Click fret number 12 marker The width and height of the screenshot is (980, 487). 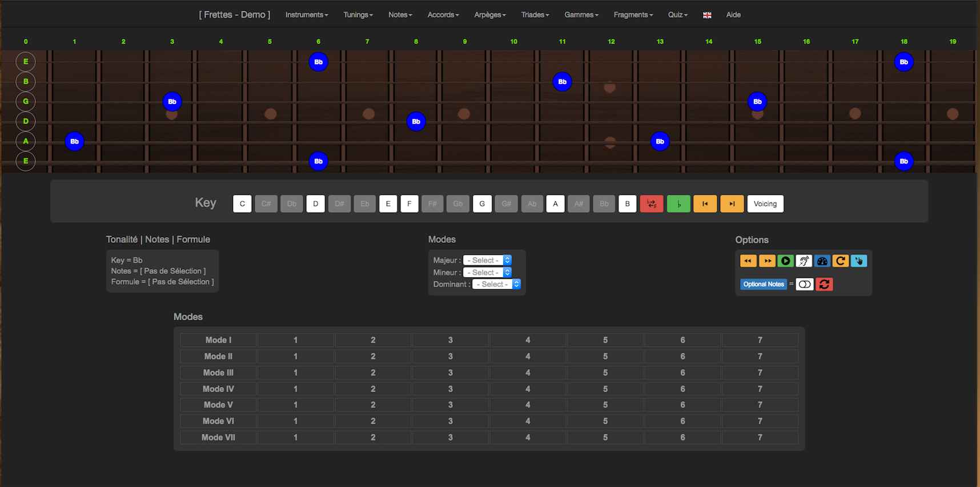pyautogui.click(x=611, y=42)
